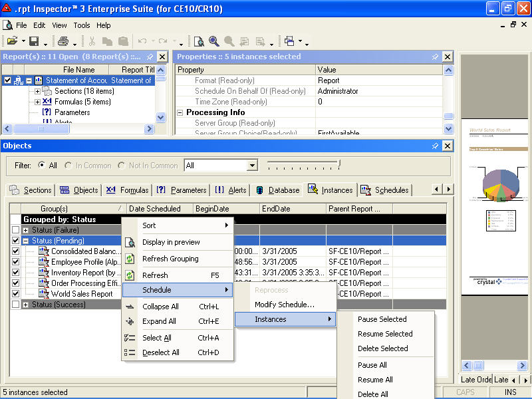532x399 pixels.
Task: Select the Not In Common filter radio
Action: (122, 165)
